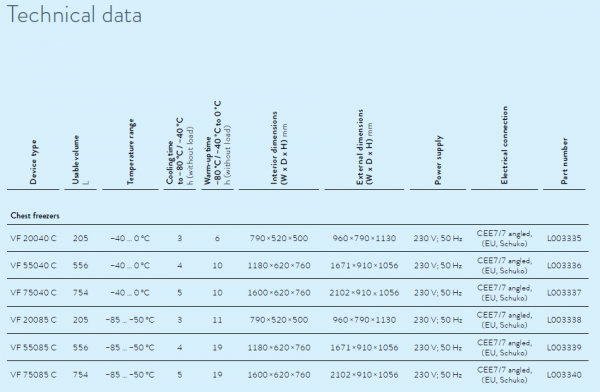Click the Cooling time column header

point(180,152)
